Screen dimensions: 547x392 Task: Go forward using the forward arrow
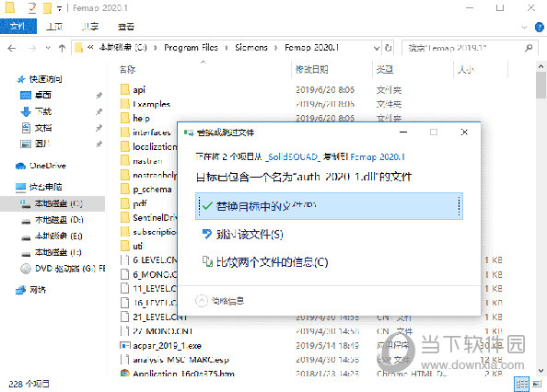pyautogui.click(x=32, y=48)
